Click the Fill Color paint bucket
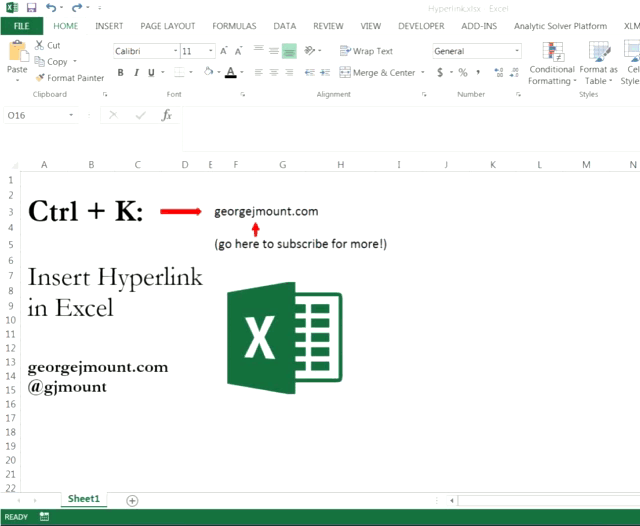 pyautogui.click(x=209, y=72)
